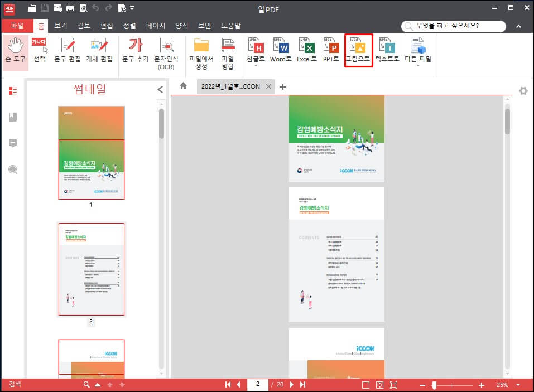Enable single page view mode at the bottom
Screen dimensions: 534x392
click(365, 384)
